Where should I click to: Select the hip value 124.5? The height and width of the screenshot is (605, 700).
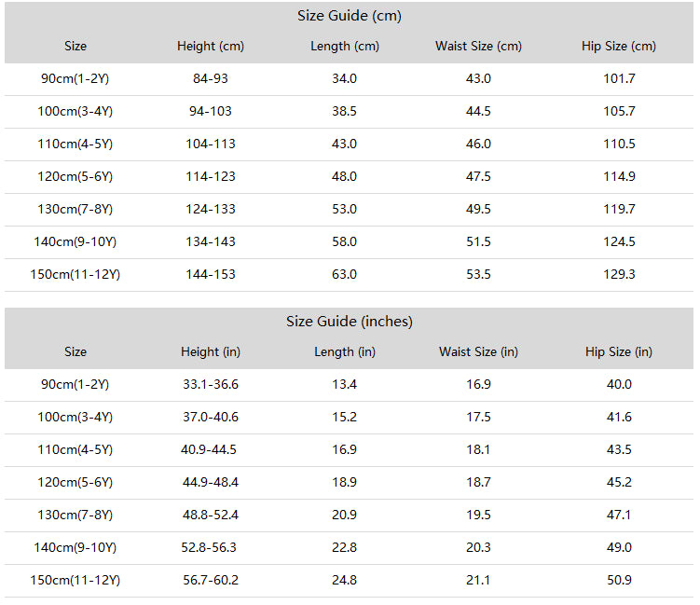point(619,241)
